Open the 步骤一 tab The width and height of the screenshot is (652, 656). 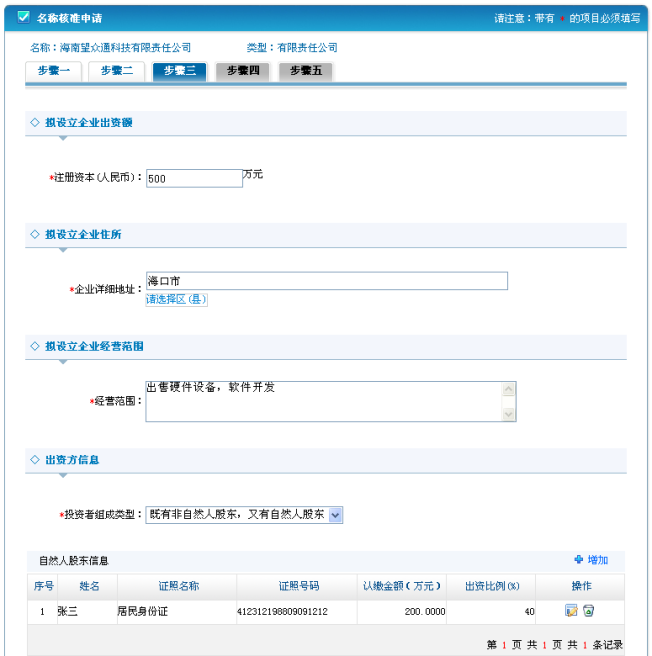[x=54, y=71]
